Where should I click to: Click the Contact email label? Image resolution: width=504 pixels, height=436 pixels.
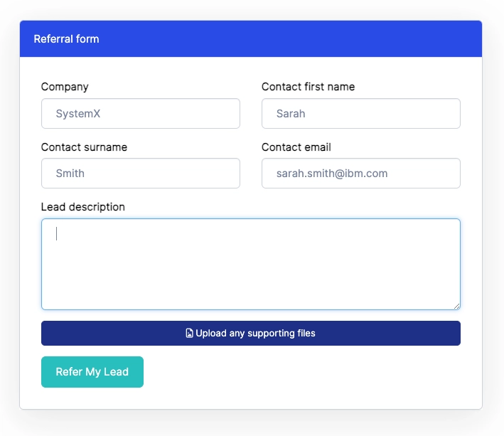point(296,147)
